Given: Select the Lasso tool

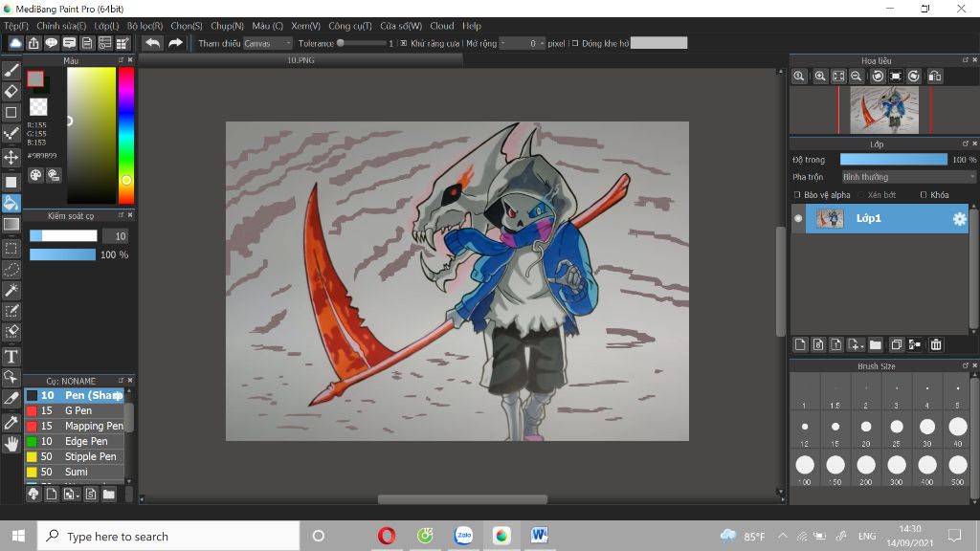Looking at the screenshot, I should click(x=11, y=269).
